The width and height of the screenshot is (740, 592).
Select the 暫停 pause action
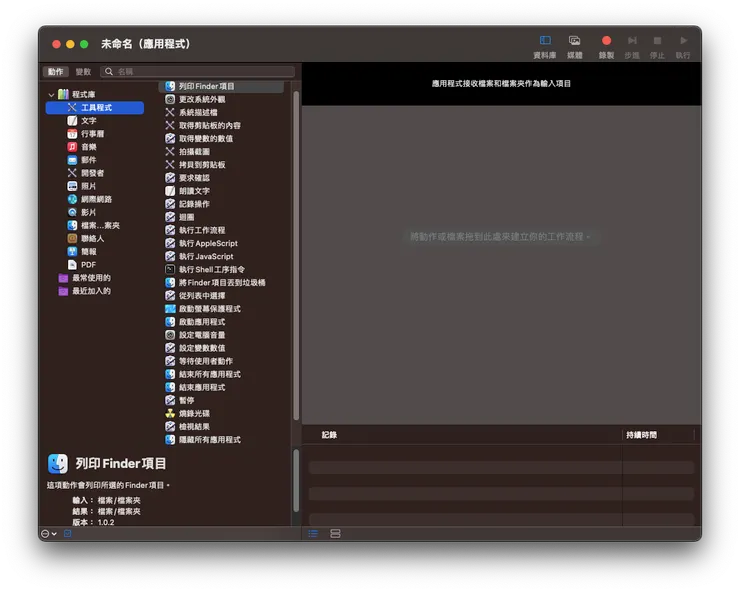click(x=180, y=400)
